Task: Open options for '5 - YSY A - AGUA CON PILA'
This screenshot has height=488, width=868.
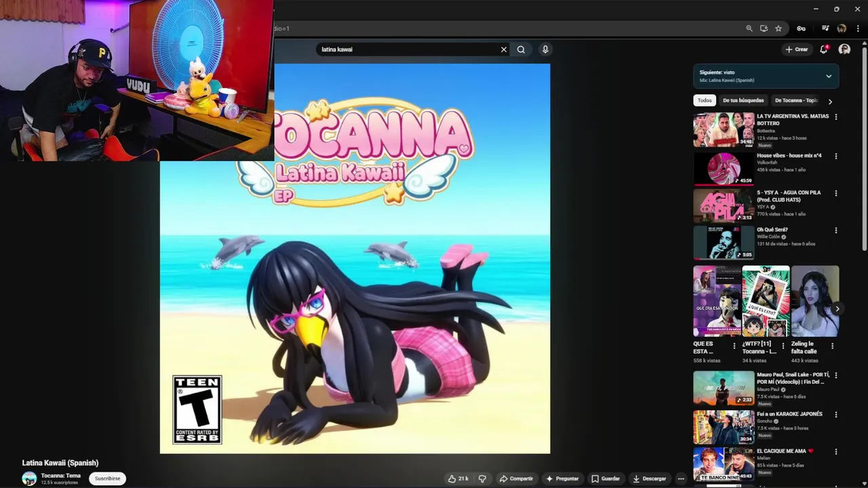Action: coord(835,193)
